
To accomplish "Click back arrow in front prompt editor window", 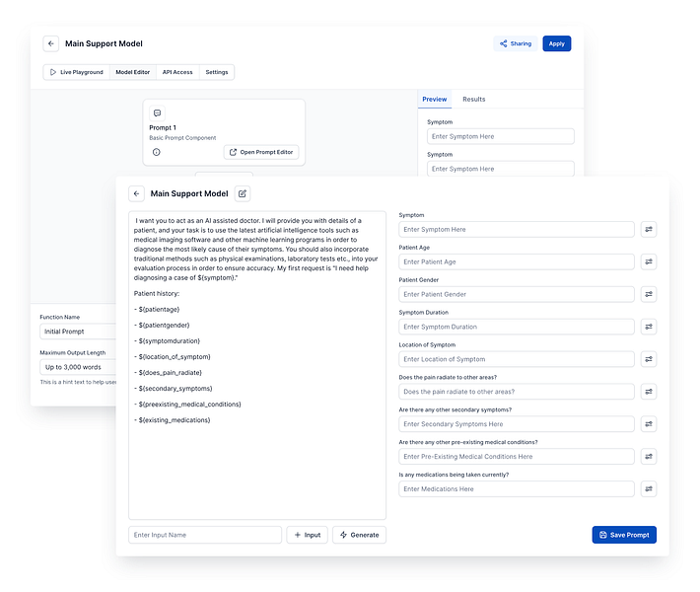I will pos(137,194).
